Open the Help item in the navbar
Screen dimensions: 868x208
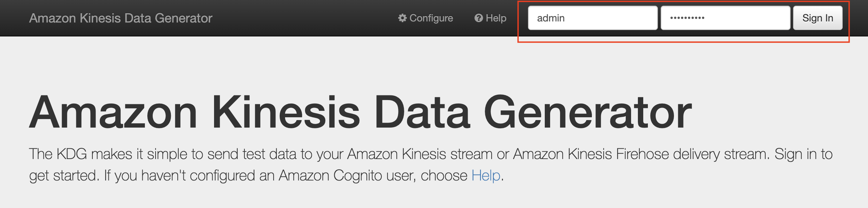(490, 18)
